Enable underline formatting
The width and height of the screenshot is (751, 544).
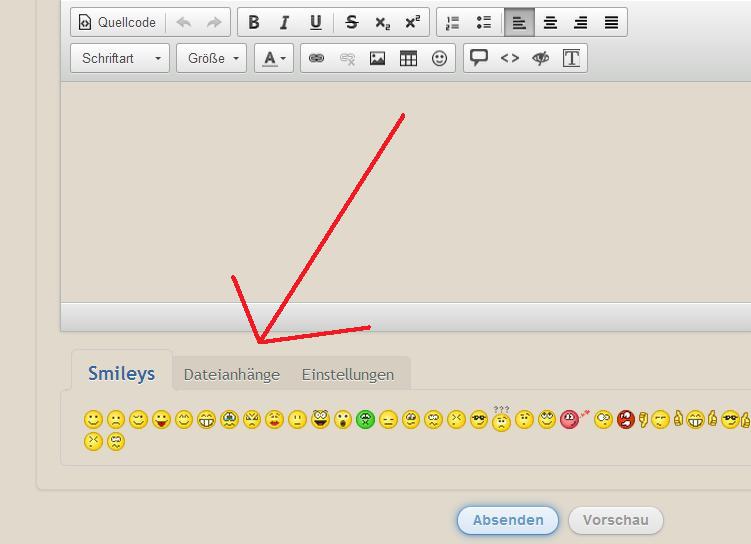coord(316,22)
